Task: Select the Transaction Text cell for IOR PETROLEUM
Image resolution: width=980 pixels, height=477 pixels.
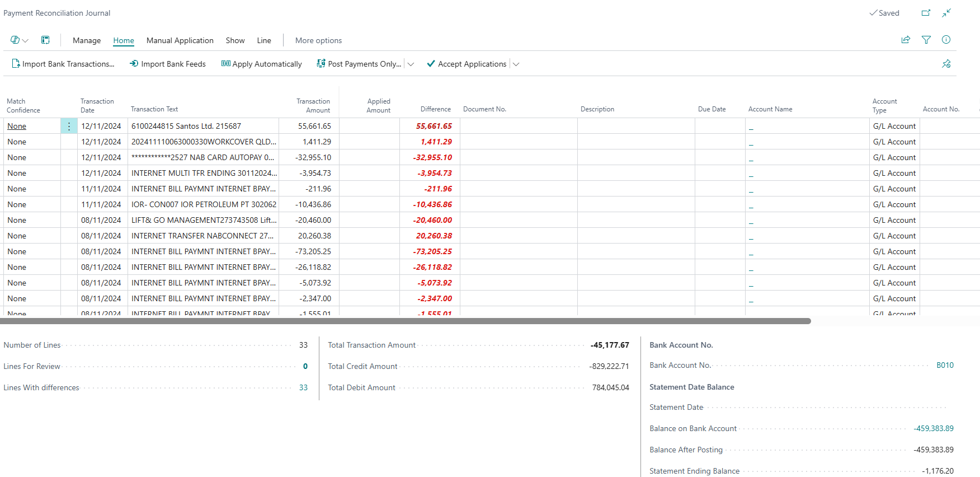Action: (204, 204)
